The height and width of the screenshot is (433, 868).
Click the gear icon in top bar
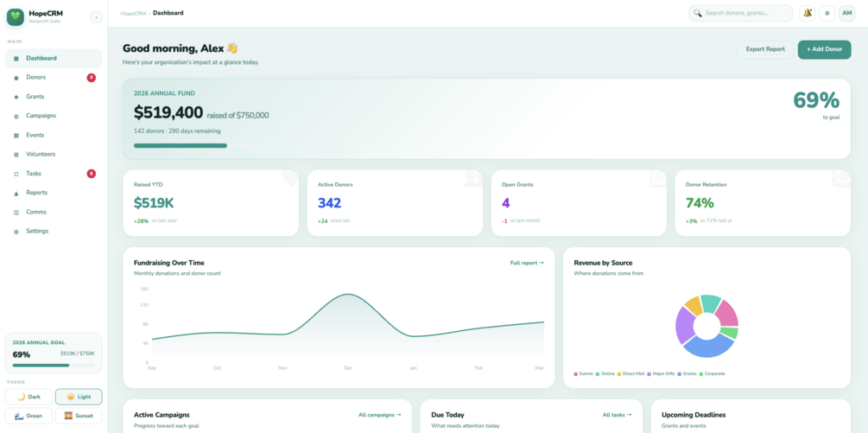click(x=827, y=13)
